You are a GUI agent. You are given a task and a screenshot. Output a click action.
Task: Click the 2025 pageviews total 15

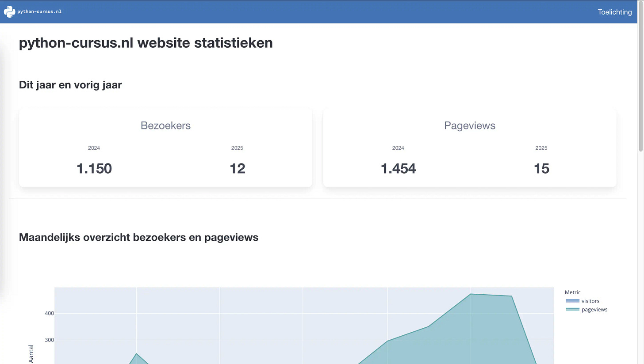tap(541, 168)
